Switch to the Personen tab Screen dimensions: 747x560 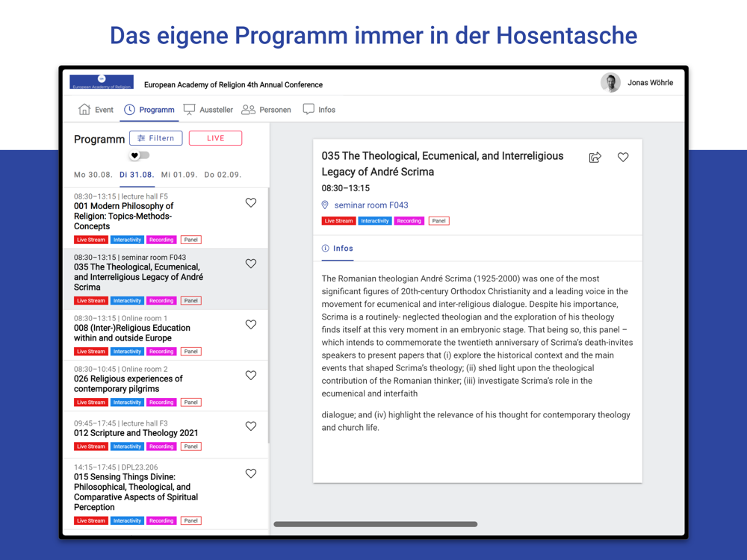click(x=266, y=110)
